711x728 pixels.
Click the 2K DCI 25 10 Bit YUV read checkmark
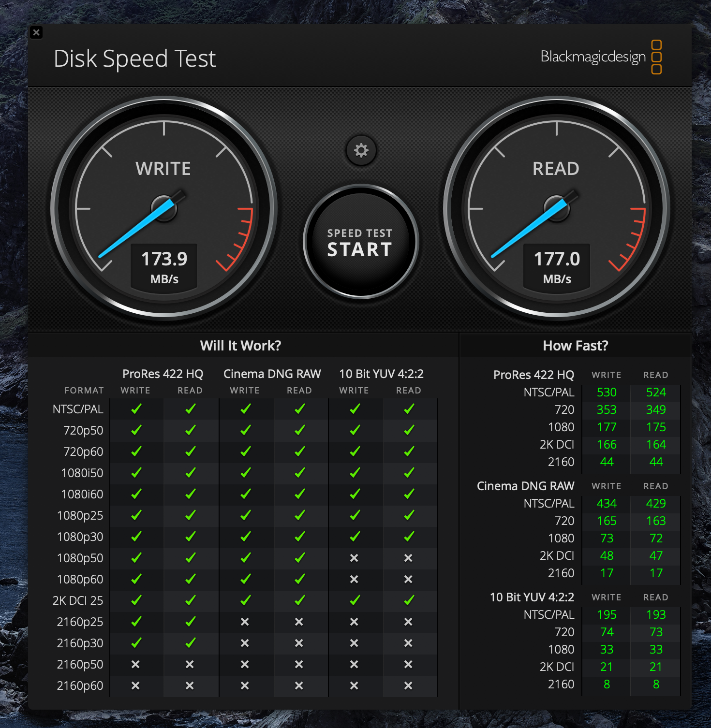pos(409,600)
